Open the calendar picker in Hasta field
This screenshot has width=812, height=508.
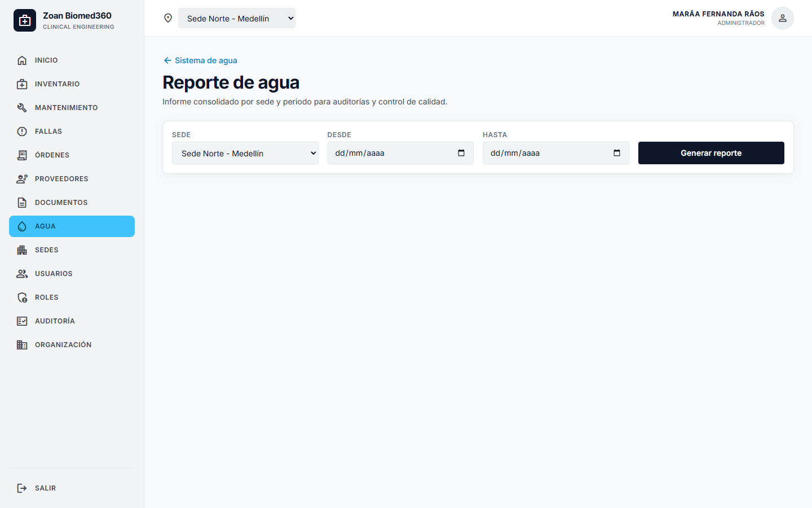pos(617,153)
